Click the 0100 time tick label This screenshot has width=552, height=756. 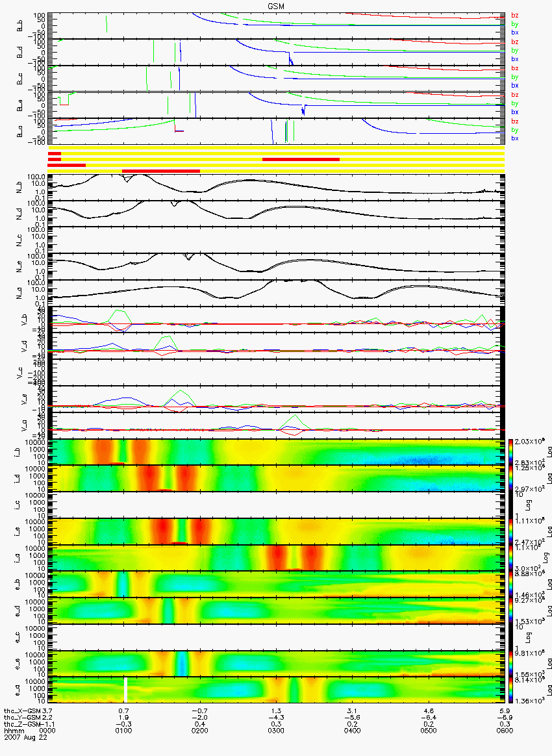click(124, 730)
